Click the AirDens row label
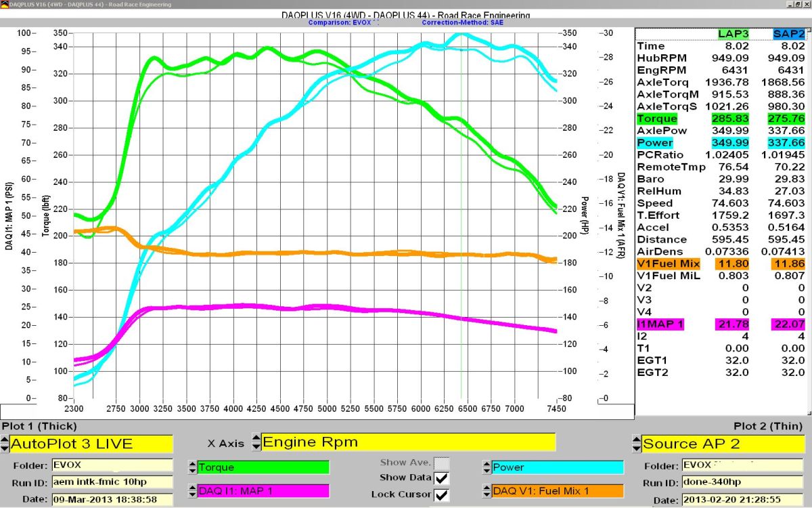Screen dimensions: 812x508 click(660, 251)
